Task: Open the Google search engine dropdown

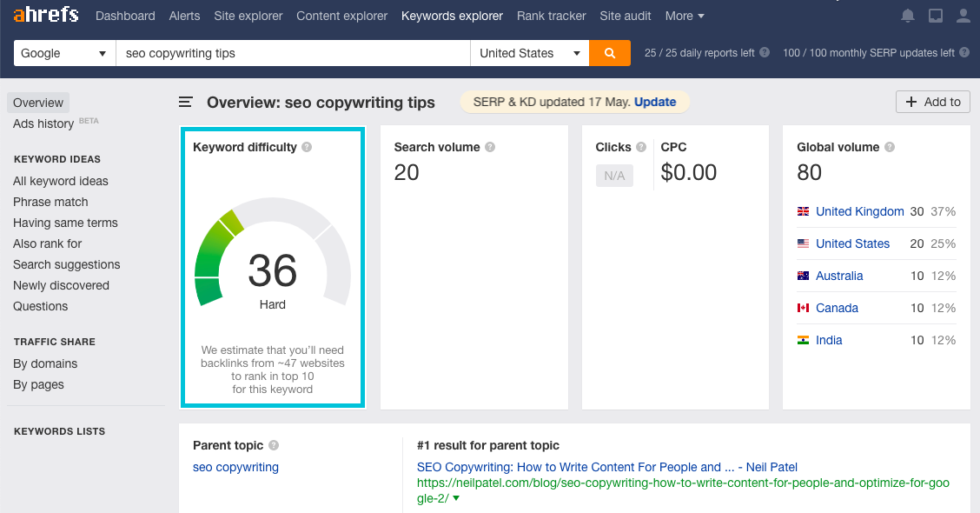Action: (65, 53)
